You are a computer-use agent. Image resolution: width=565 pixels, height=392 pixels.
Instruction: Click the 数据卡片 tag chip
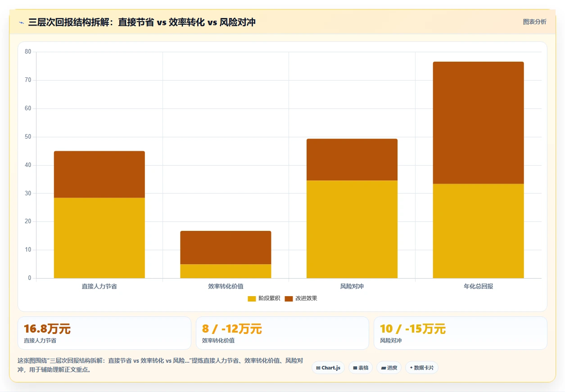(422, 368)
